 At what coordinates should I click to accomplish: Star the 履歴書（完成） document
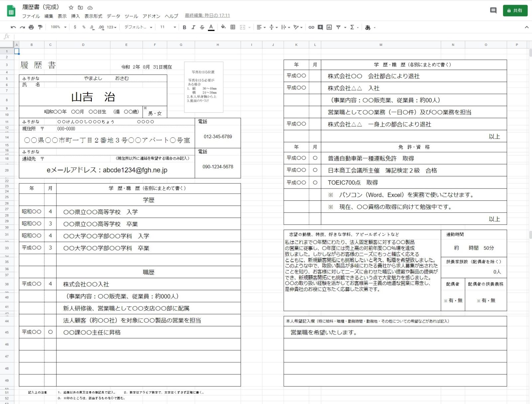coord(71,7)
